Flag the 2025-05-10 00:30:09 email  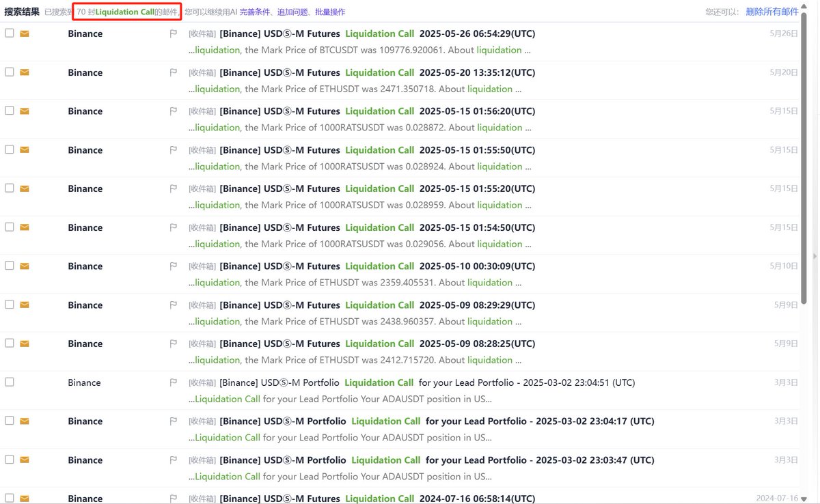point(173,266)
